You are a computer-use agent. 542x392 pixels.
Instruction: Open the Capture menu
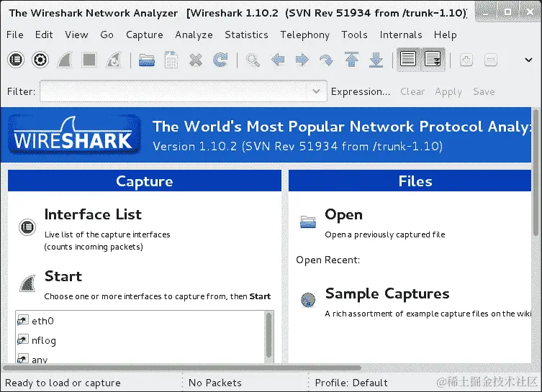(144, 35)
